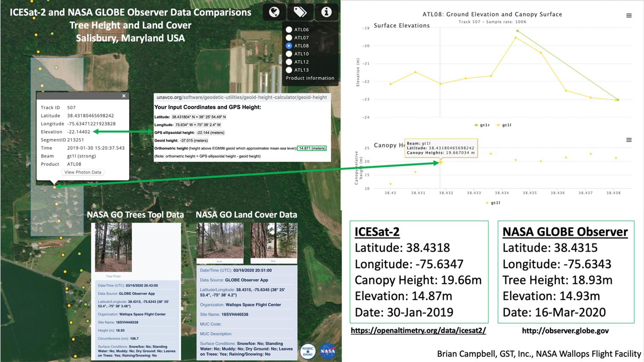644x362 pixels.
Task: Click the unavco.org geoid calculator URL
Action: tap(241, 97)
